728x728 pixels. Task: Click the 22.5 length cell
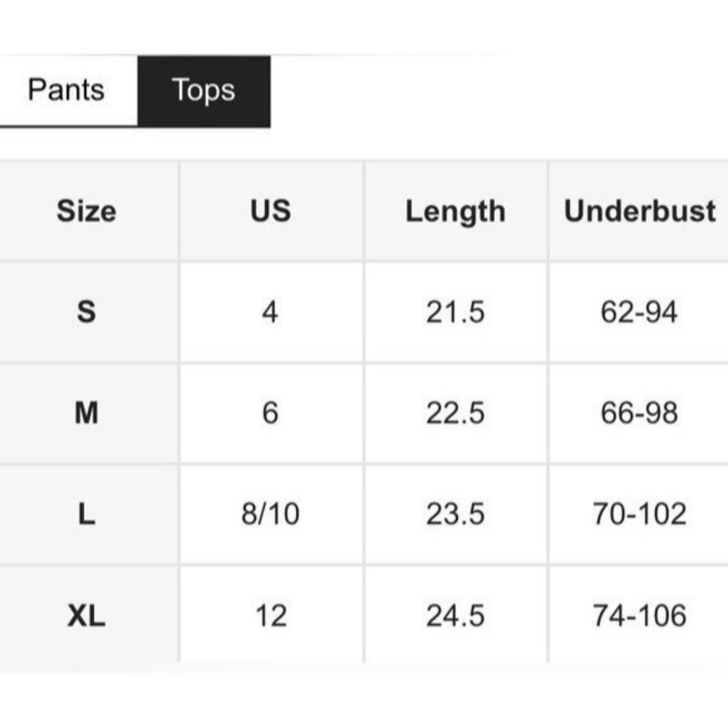pos(456,414)
